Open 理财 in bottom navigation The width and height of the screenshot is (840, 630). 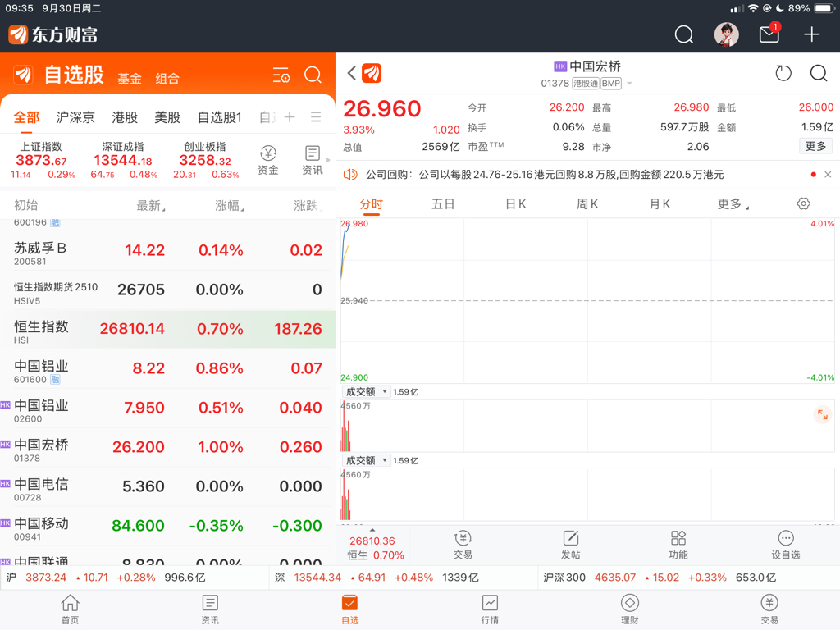tap(629, 609)
